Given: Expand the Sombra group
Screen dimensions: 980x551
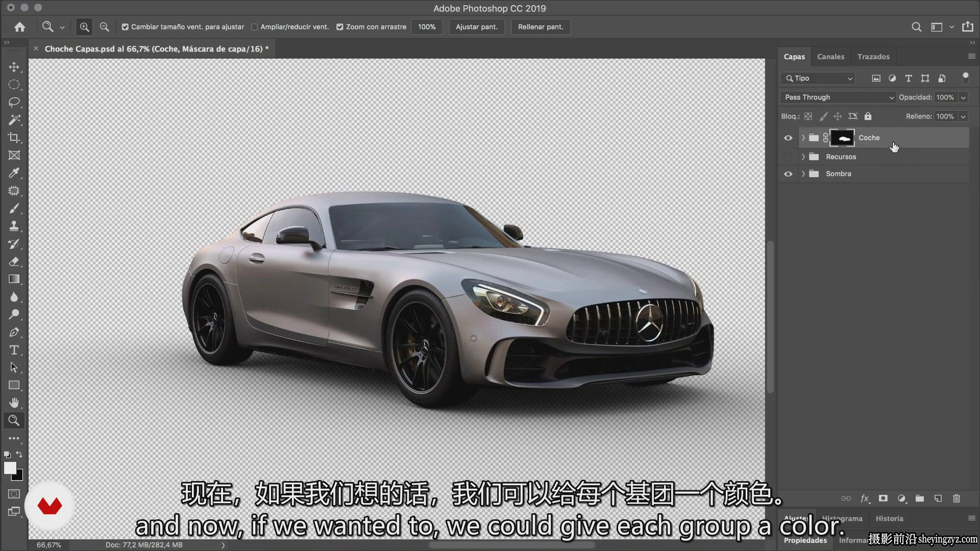Looking at the screenshot, I should pos(803,174).
